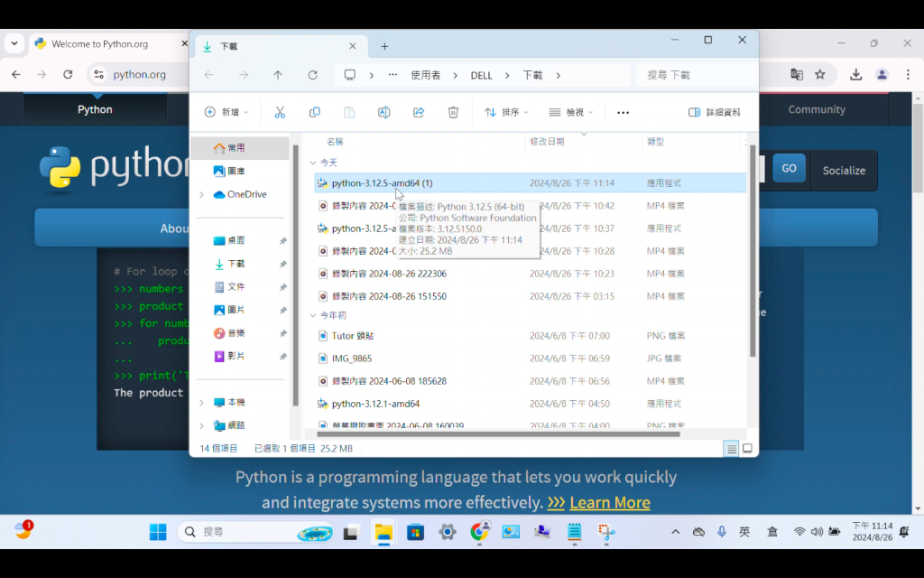Open Snipping Tool from taskbar
Viewport: 924px width, 578px height.
coord(605,532)
